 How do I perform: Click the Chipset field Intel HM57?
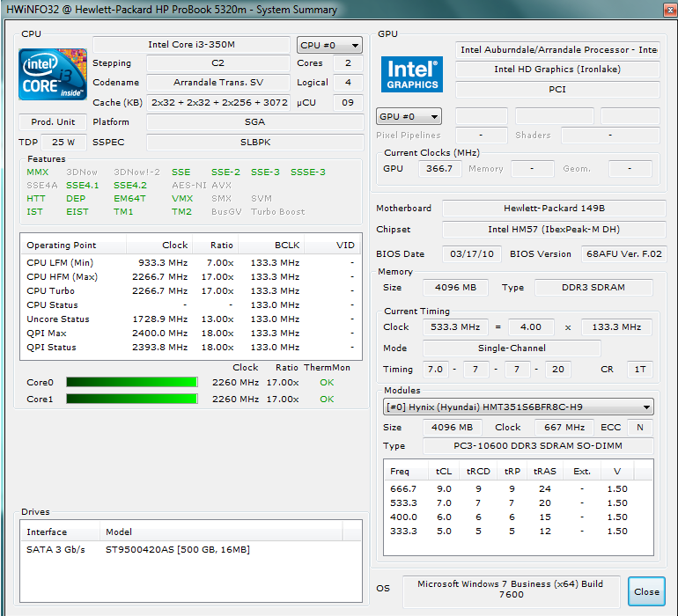[554, 230]
